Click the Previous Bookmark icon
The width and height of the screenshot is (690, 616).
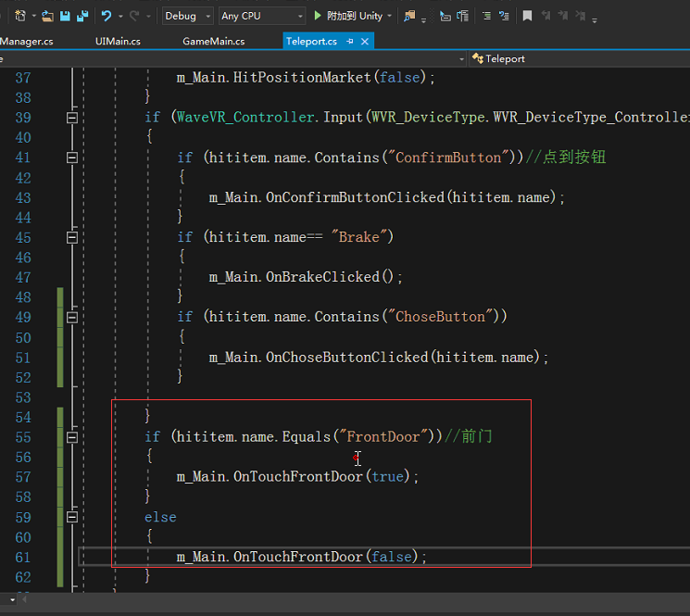coord(546,17)
